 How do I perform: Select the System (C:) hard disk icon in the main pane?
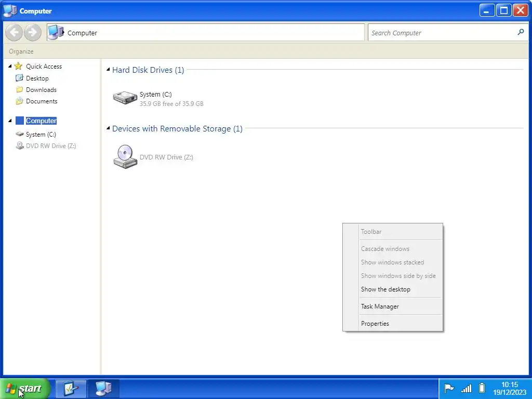click(125, 98)
